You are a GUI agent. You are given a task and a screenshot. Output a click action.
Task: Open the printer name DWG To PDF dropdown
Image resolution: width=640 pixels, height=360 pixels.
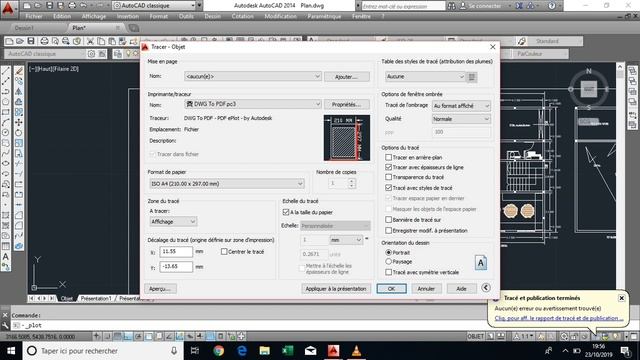coord(253,104)
